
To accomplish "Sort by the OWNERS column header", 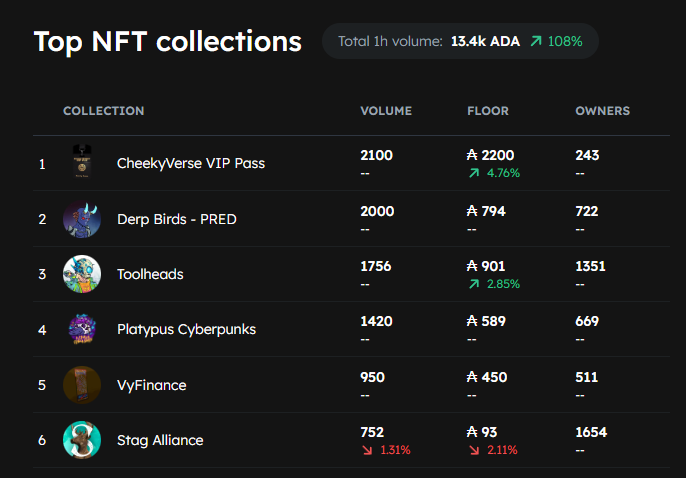I will click(602, 111).
